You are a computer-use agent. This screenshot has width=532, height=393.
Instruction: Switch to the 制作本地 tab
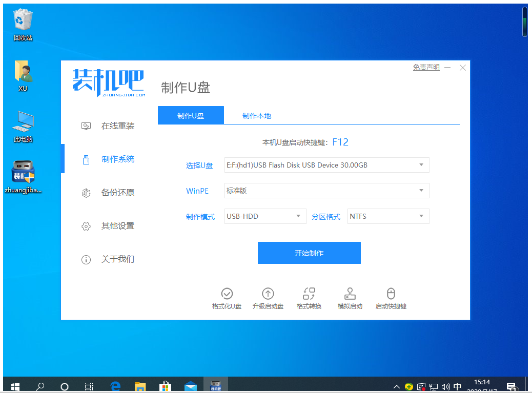[x=256, y=115]
